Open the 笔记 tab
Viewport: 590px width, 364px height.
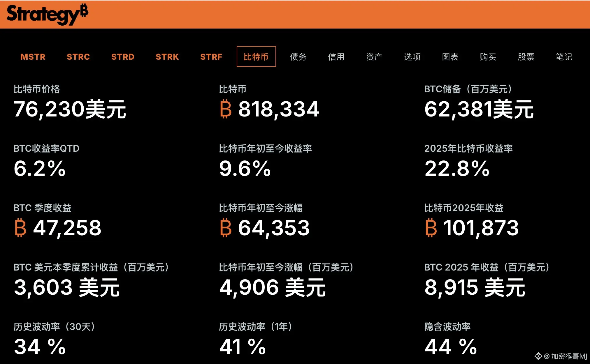coord(564,57)
